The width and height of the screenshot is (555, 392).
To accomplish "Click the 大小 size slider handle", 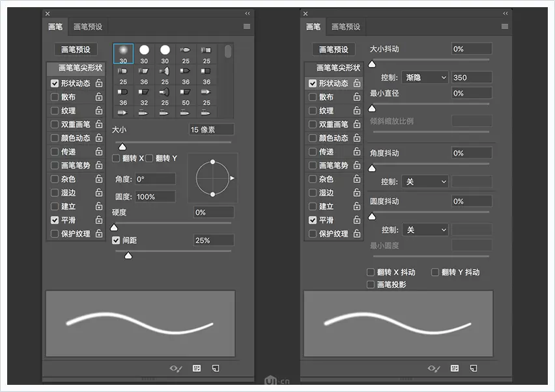I will click(x=122, y=147).
